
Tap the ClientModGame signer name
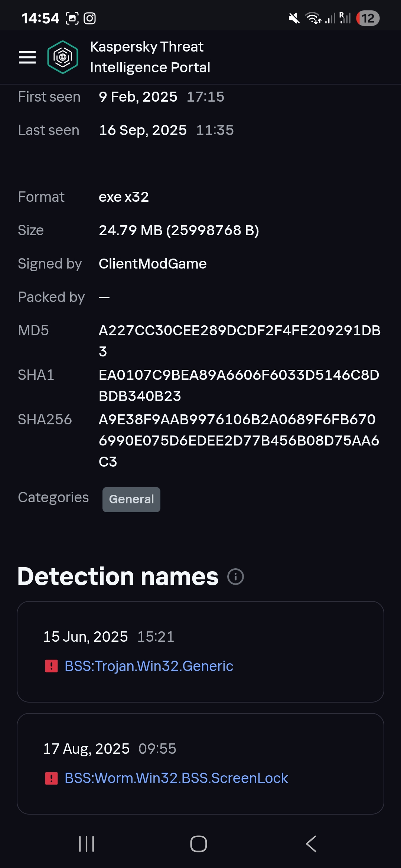point(153,264)
